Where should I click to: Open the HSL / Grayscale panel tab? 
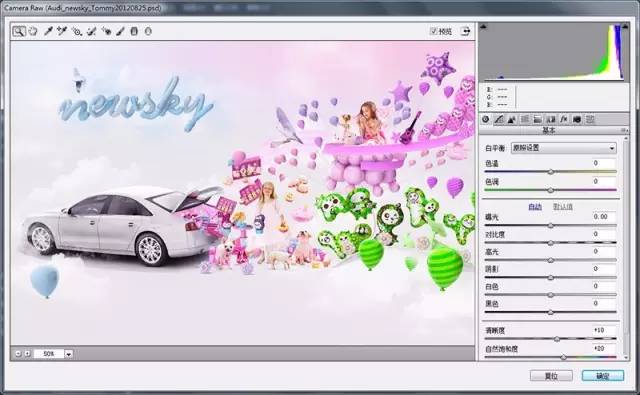pyautogui.click(x=525, y=119)
